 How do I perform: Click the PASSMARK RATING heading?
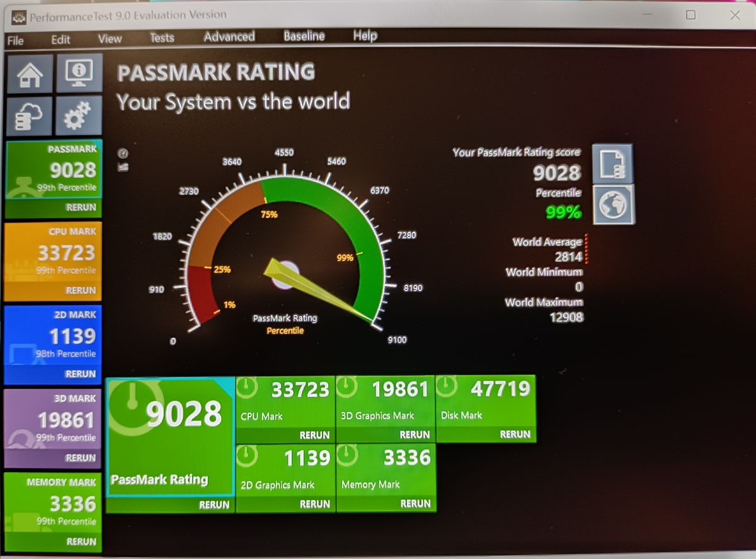tap(216, 72)
